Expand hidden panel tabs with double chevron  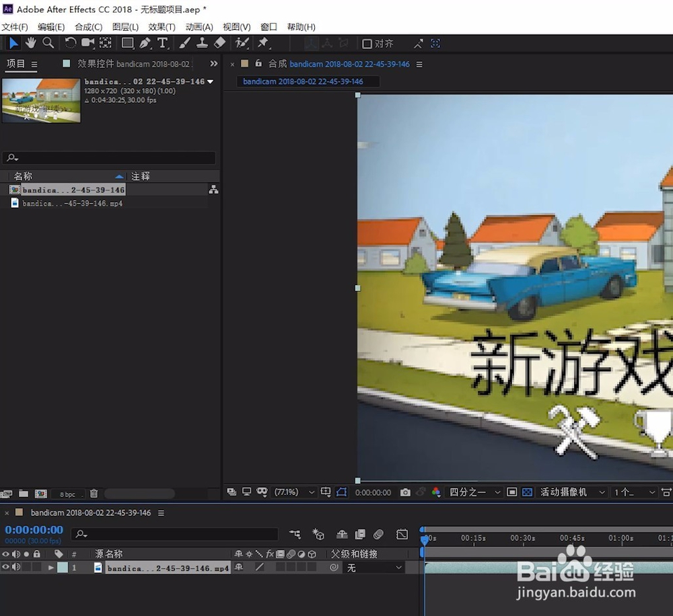coord(213,63)
